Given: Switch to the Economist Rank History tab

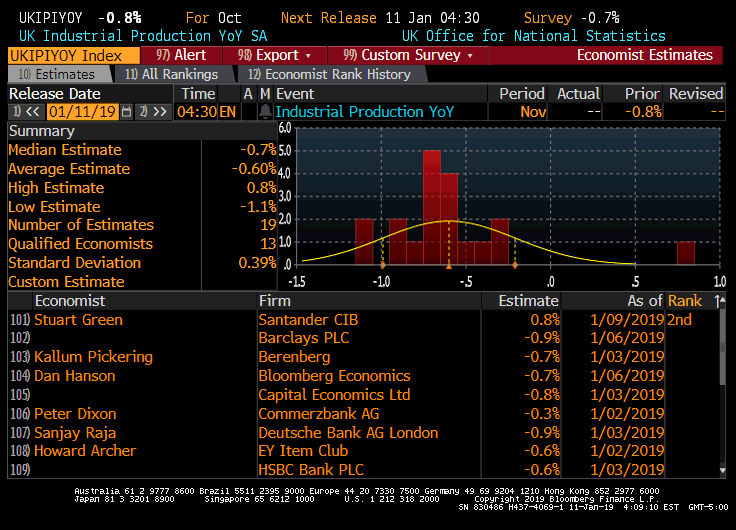Looking at the screenshot, I should [330, 75].
